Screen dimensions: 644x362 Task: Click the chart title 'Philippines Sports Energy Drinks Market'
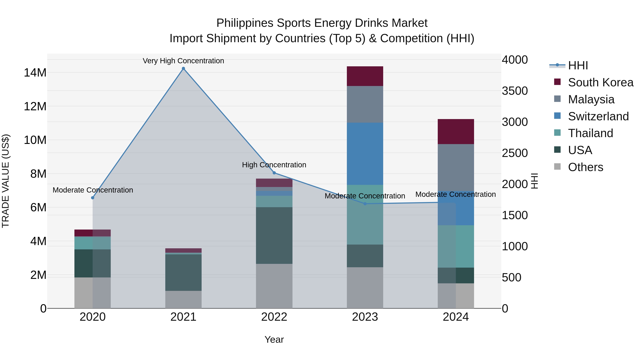point(322,23)
